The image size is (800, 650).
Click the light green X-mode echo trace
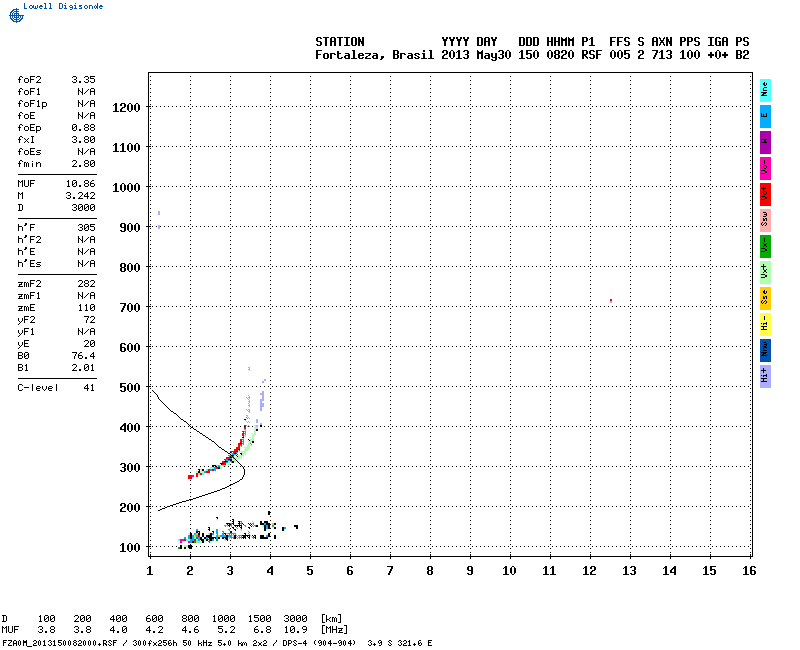249,445
